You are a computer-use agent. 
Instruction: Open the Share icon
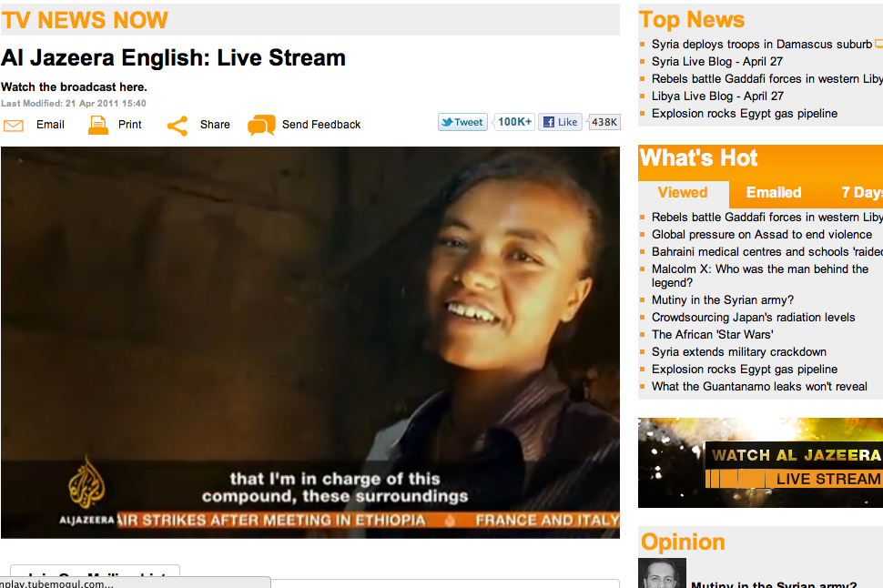pos(177,124)
